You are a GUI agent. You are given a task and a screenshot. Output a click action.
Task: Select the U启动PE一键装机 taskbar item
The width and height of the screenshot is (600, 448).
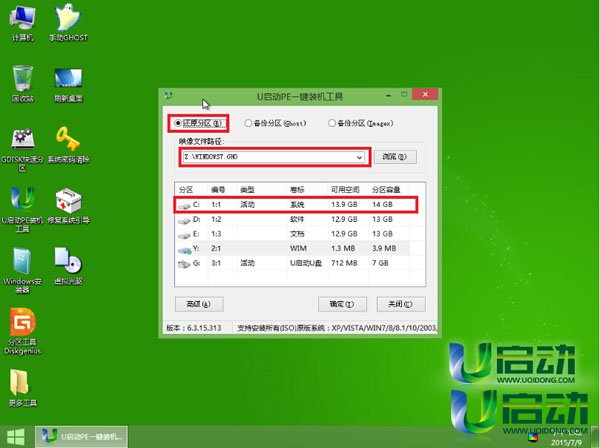point(82,437)
